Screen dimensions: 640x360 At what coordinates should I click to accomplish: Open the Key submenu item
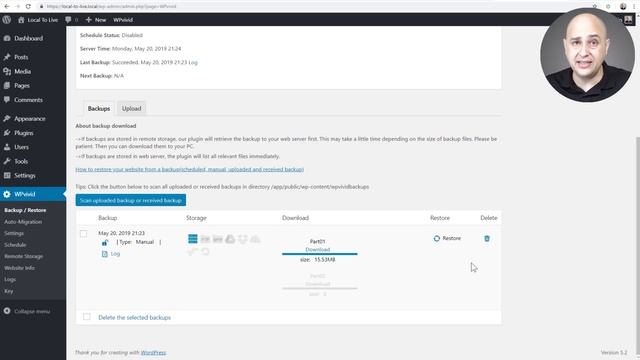[9, 291]
